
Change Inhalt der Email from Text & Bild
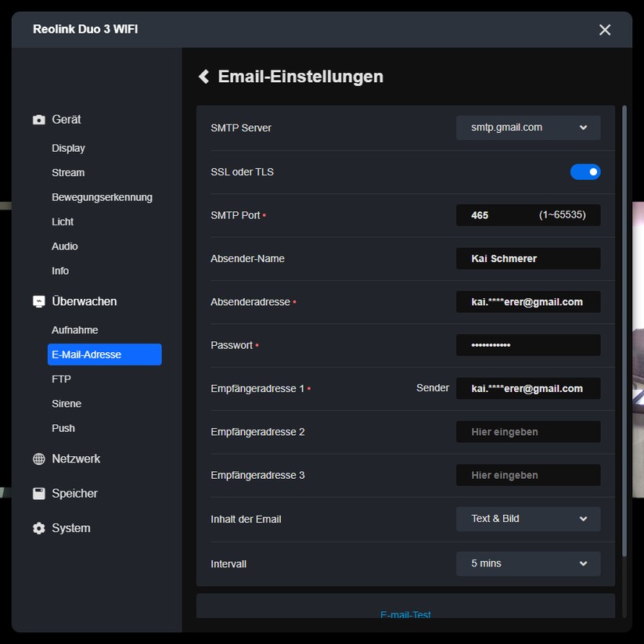[528, 519]
